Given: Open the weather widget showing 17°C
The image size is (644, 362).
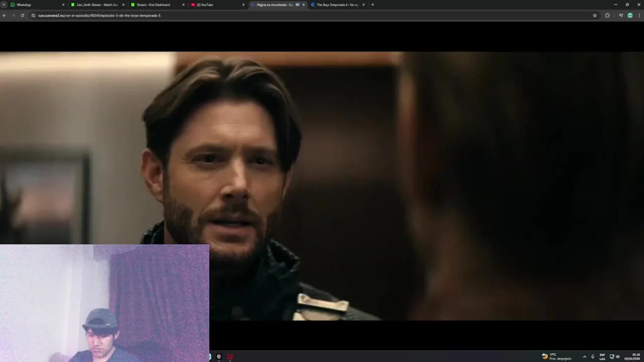Looking at the screenshot, I should coord(556,356).
